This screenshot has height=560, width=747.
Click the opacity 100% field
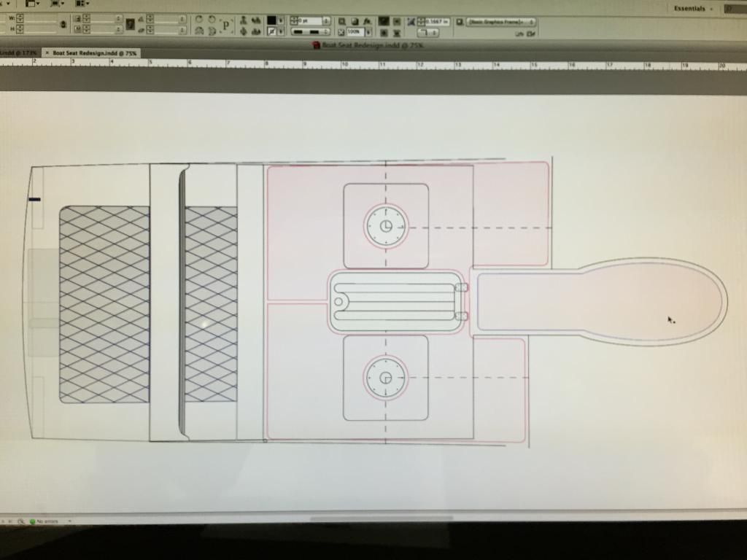(x=355, y=32)
